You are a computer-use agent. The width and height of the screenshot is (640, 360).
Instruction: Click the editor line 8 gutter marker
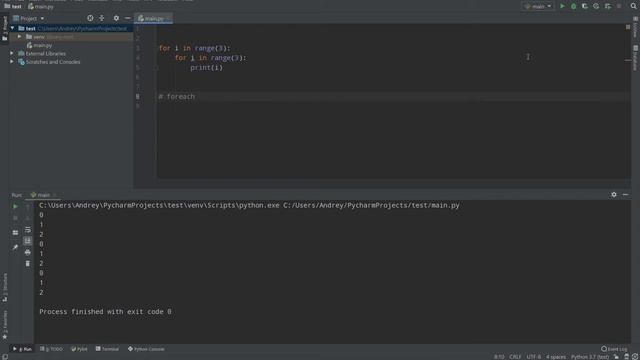tap(138, 96)
